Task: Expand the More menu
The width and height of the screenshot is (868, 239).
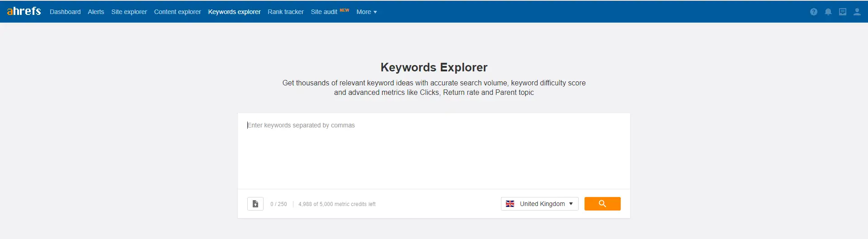Action: click(367, 12)
